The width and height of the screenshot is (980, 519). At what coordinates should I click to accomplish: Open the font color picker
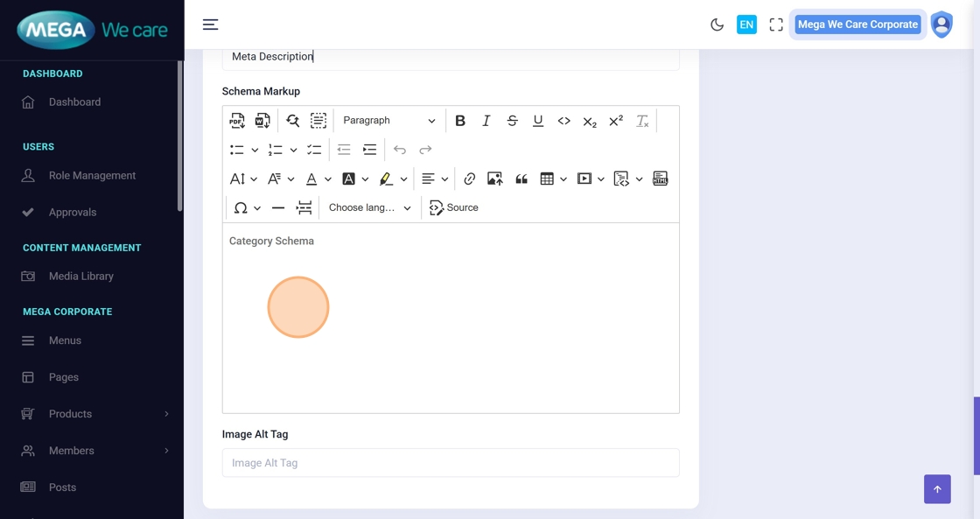coord(311,179)
